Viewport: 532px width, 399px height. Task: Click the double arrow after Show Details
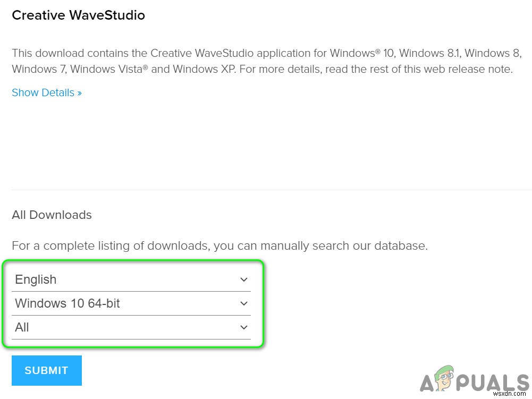pyautogui.click(x=79, y=93)
